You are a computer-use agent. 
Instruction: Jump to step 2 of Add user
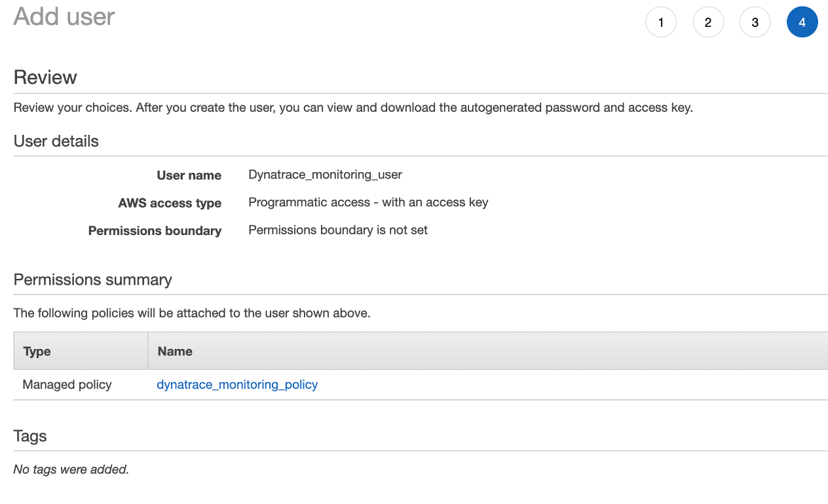point(708,22)
